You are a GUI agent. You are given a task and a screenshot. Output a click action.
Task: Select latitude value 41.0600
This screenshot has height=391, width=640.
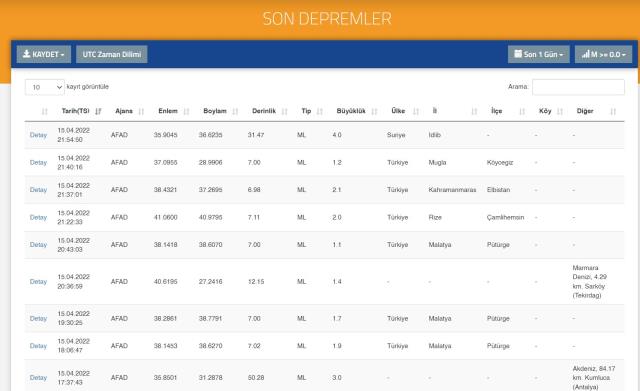point(166,218)
